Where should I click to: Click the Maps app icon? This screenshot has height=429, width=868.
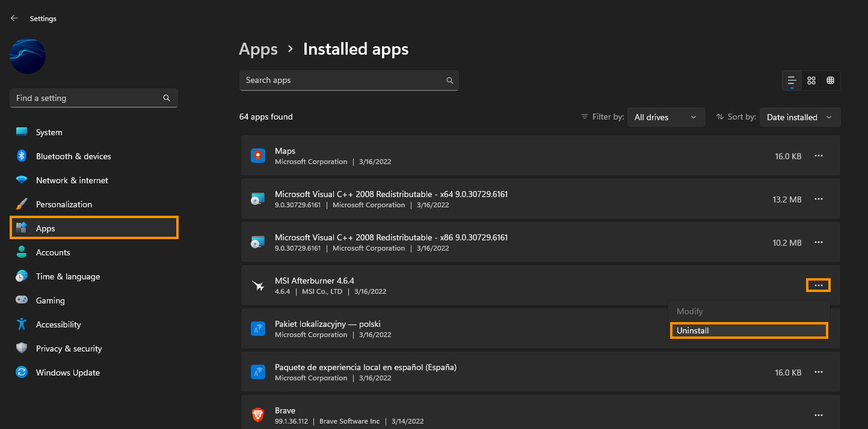coord(258,156)
